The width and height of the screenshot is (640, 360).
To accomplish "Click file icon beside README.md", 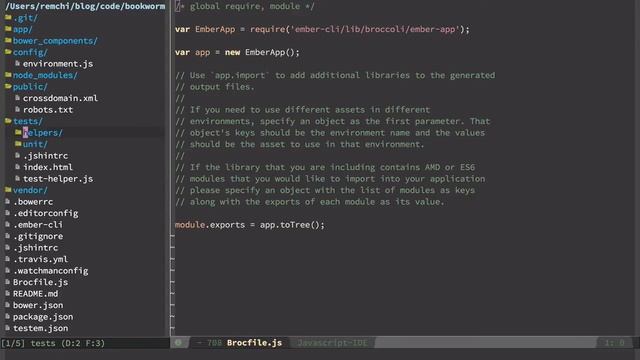I will click(7, 293).
